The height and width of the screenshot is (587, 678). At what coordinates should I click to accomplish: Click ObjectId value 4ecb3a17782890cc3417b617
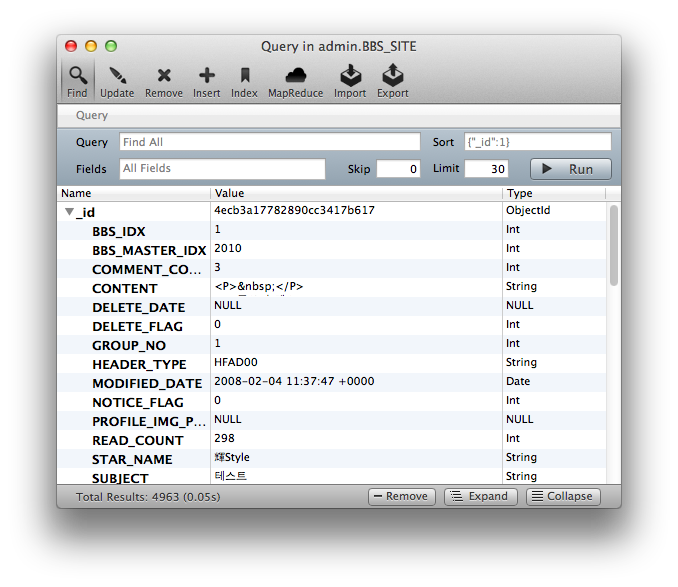click(294, 210)
